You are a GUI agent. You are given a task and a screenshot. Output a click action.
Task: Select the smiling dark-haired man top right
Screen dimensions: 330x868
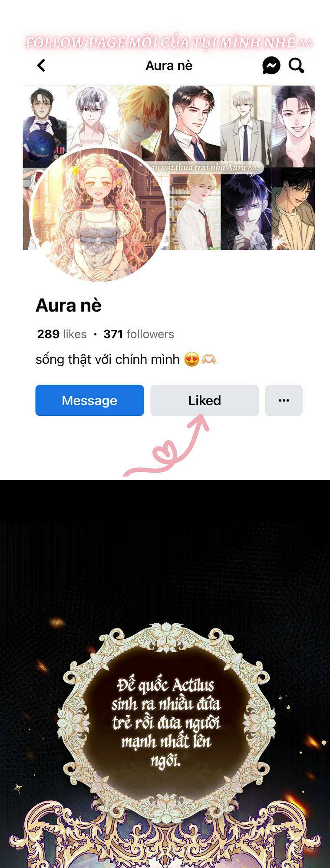(294, 126)
